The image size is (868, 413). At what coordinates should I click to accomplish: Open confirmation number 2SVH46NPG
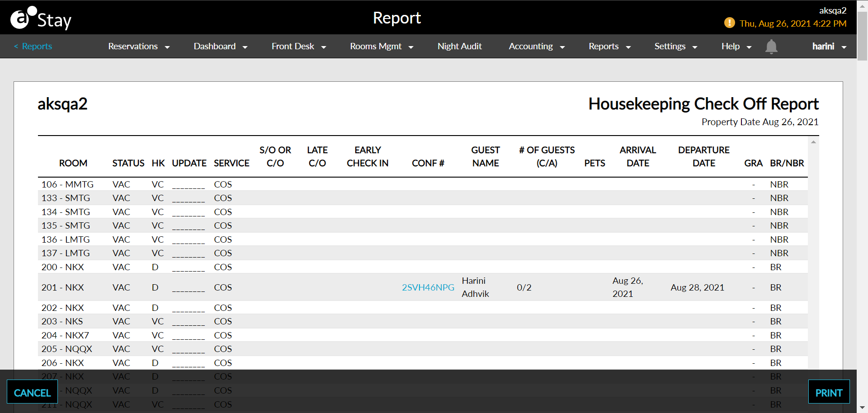(428, 287)
